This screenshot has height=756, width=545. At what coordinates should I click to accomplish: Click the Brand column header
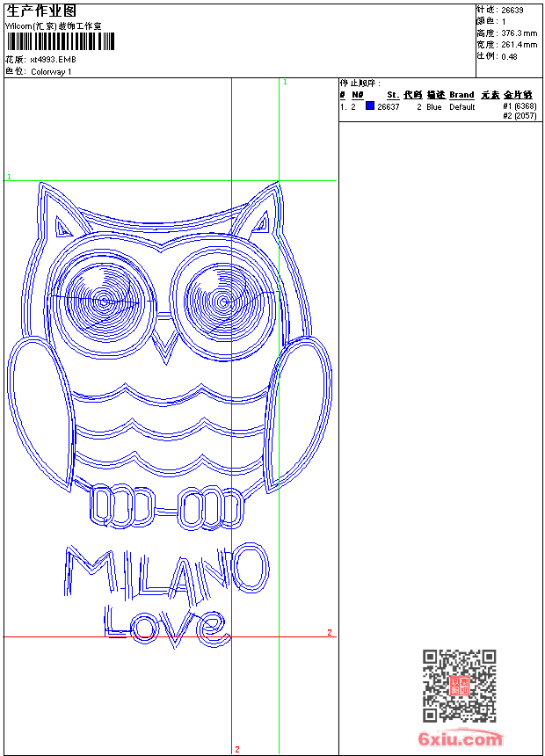click(x=461, y=95)
